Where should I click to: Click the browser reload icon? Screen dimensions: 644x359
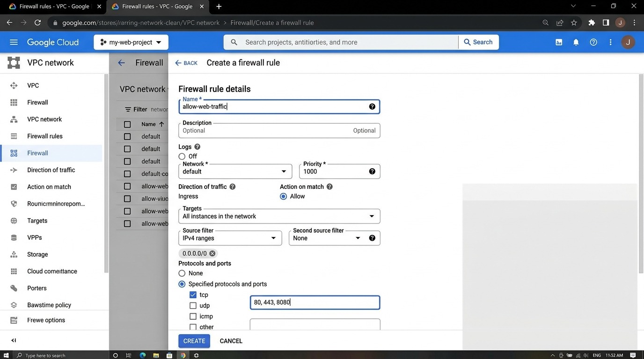(37, 22)
